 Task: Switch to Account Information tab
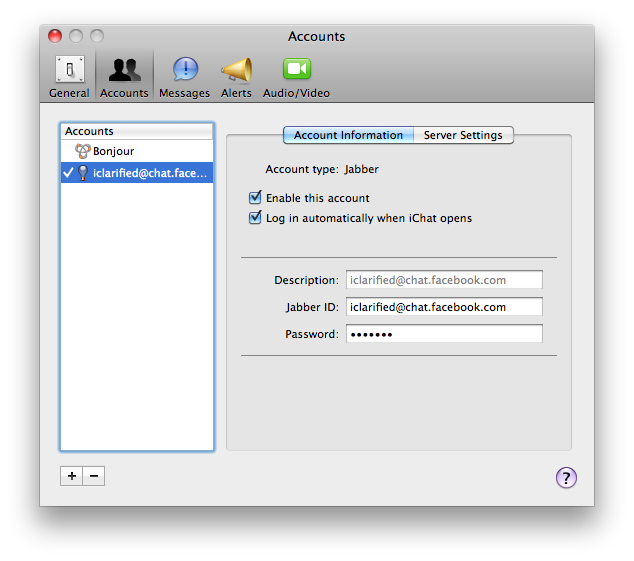(x=349, y=135)
